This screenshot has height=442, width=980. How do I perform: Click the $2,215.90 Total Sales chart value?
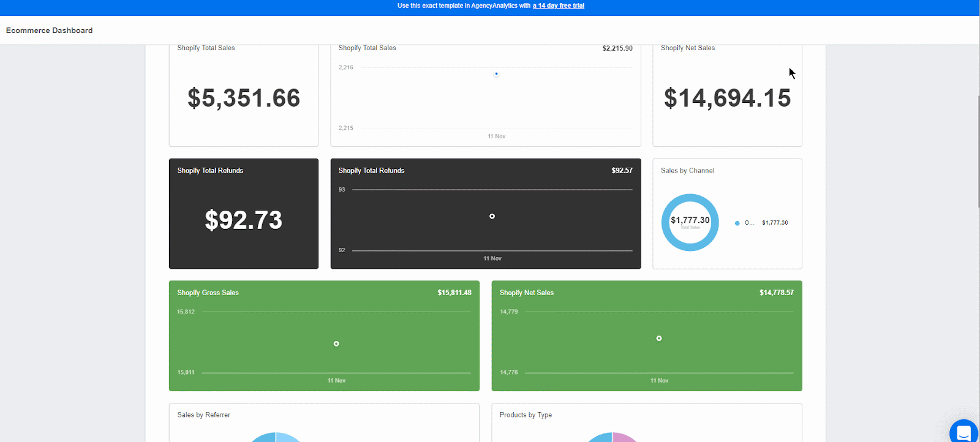click(617, 48)
